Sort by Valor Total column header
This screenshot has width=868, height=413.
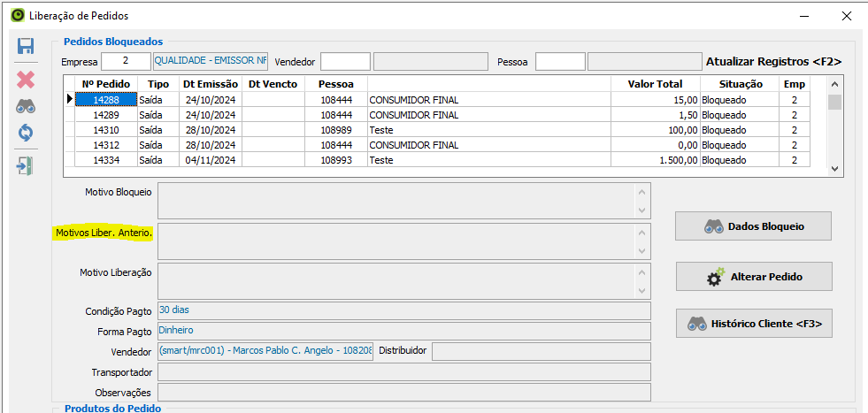[655, 84]
